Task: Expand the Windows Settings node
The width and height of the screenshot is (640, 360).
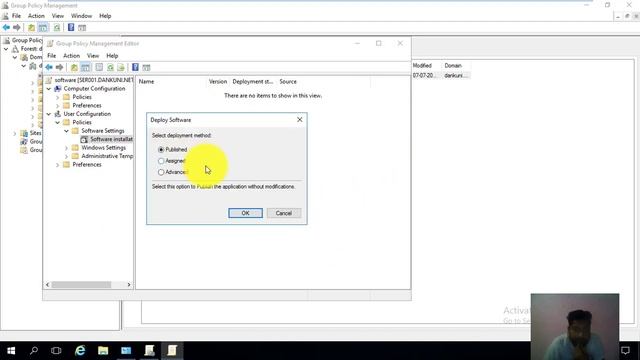Action: click(66, 148)
